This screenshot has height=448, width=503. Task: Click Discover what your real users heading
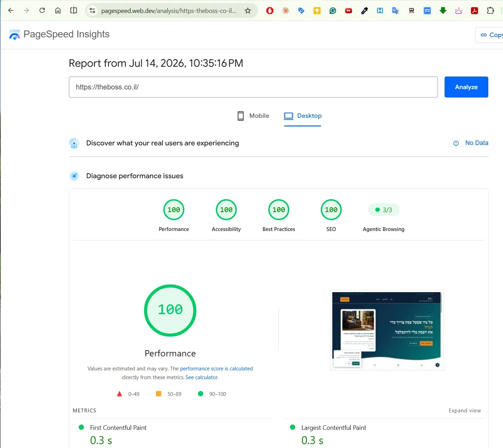click(163, 143)
